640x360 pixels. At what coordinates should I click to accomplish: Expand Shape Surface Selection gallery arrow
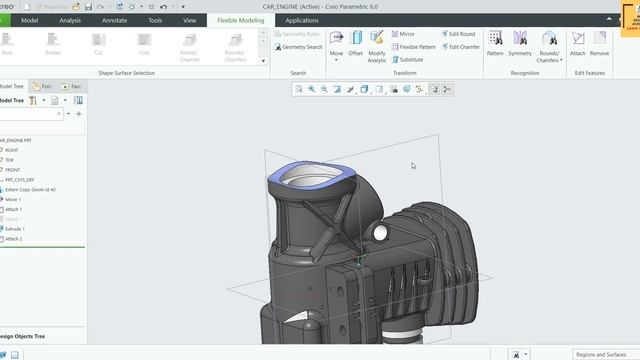click(263, 61)
